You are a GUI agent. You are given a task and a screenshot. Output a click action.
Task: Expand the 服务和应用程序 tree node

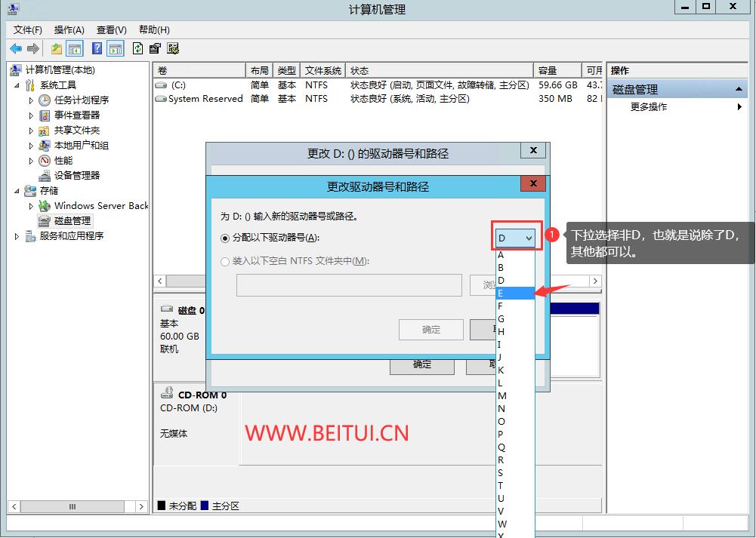pos(17,236)
